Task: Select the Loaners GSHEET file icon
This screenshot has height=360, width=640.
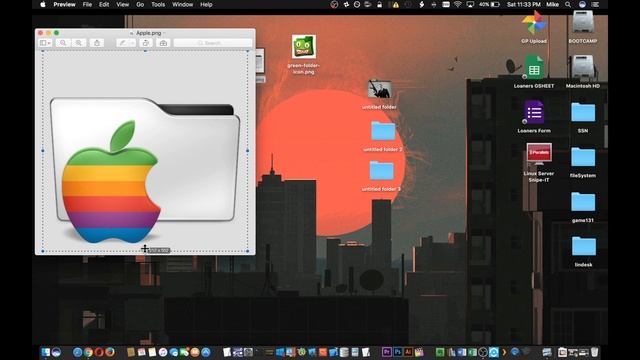Action: 534,68
